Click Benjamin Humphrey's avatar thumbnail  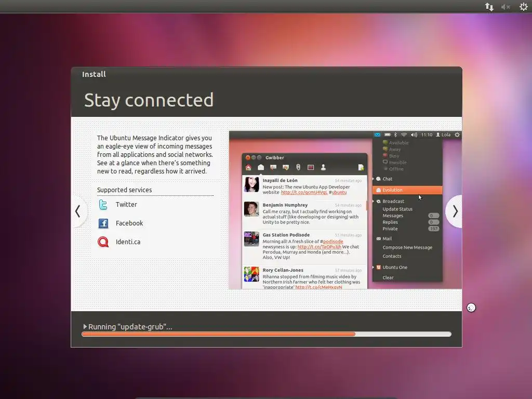pyautogui.click(x=251, y=209)
